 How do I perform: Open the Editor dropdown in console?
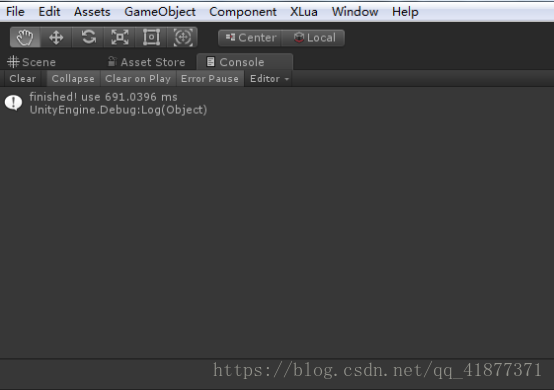click(269, 78)
